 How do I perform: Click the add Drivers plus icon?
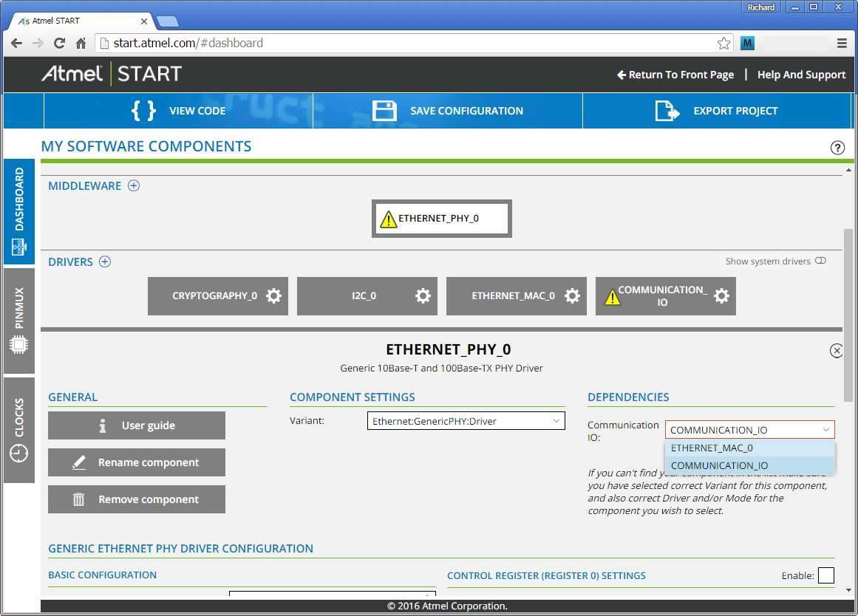[104, 261]
